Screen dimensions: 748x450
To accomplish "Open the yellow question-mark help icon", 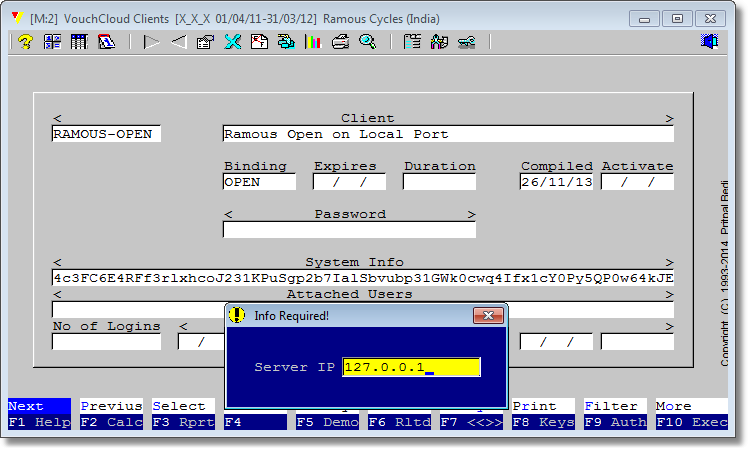I will (x=25, y=42).
